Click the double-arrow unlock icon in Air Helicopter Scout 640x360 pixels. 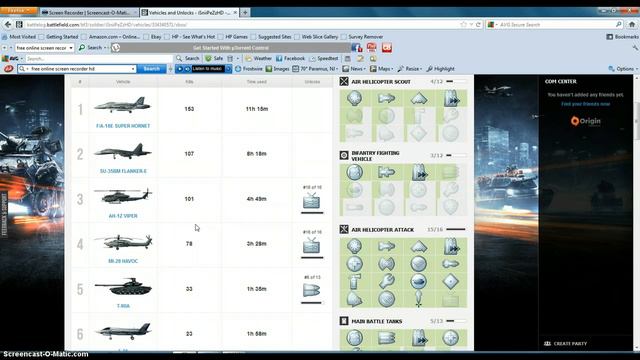point(451,98)
